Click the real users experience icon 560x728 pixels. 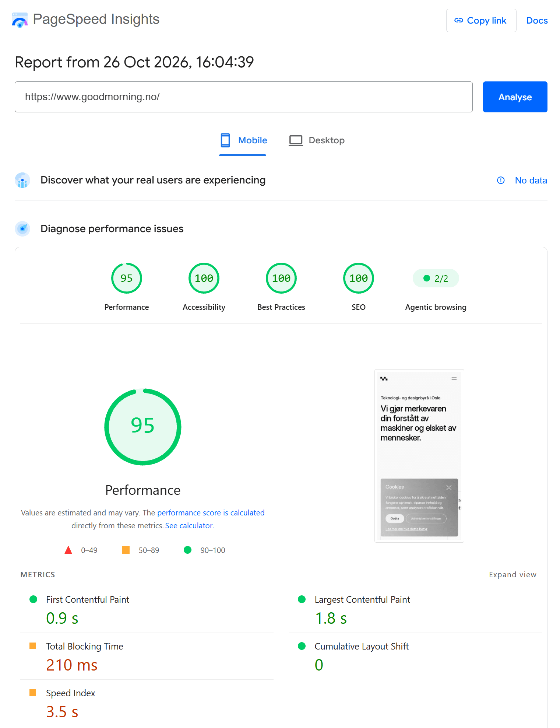tap(22, 180)
